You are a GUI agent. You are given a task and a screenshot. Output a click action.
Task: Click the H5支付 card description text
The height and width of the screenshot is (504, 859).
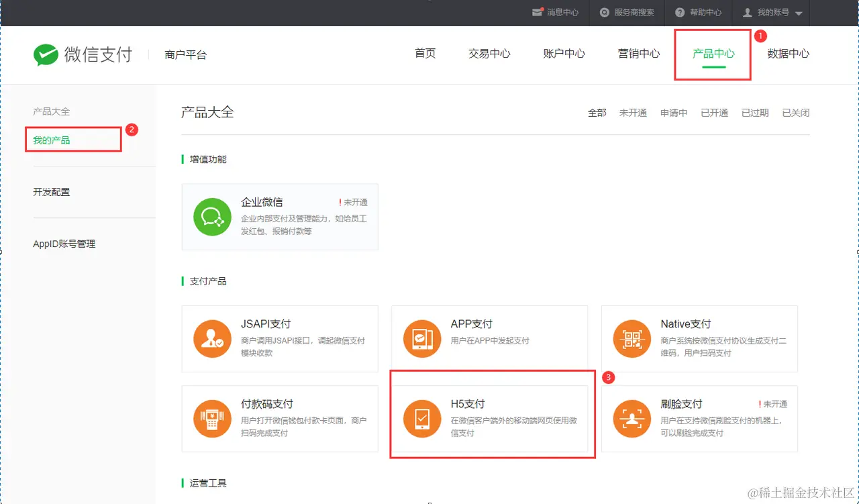[x=514, y=427]
